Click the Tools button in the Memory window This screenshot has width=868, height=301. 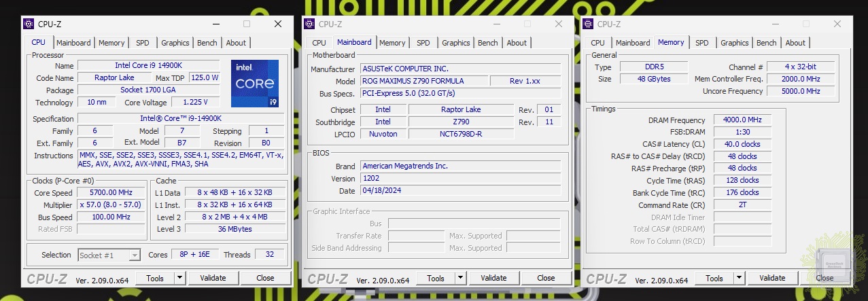click(714, 278)
